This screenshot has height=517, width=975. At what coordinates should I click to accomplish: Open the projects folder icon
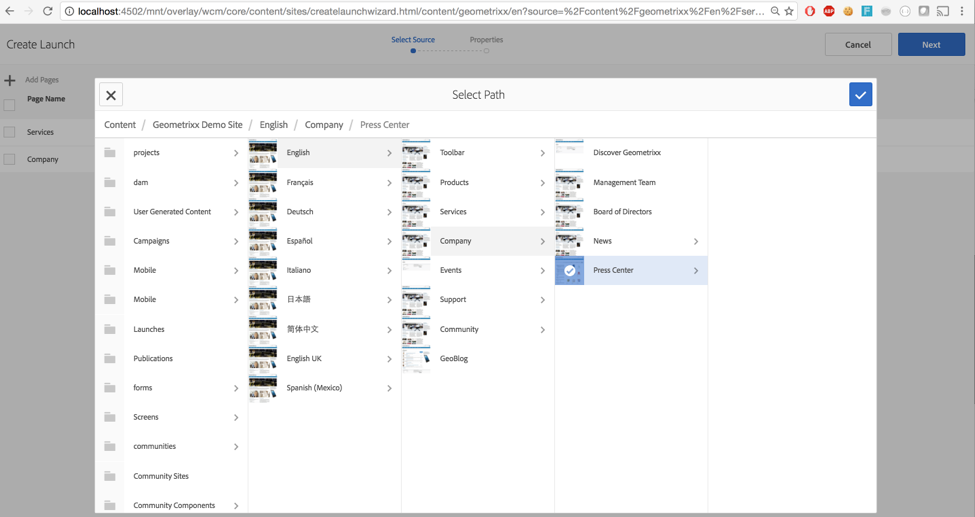(110, 153)
